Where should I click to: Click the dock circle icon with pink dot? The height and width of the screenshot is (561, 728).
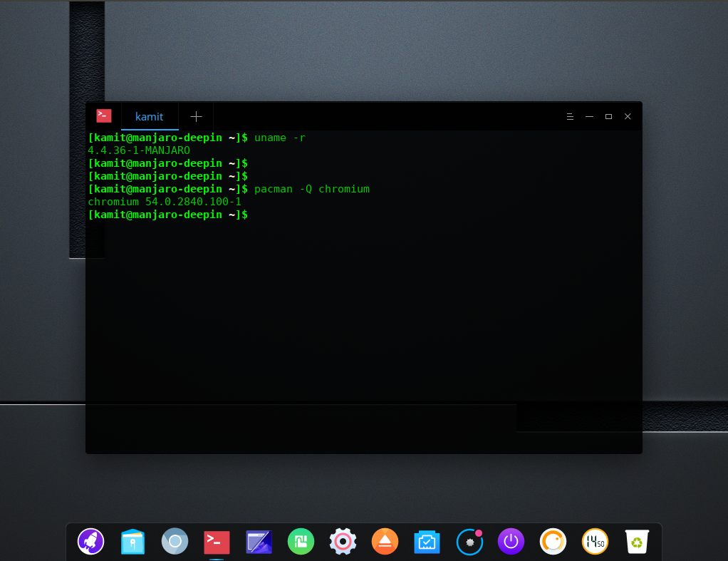pyautogui.click(x=469, y=542)
